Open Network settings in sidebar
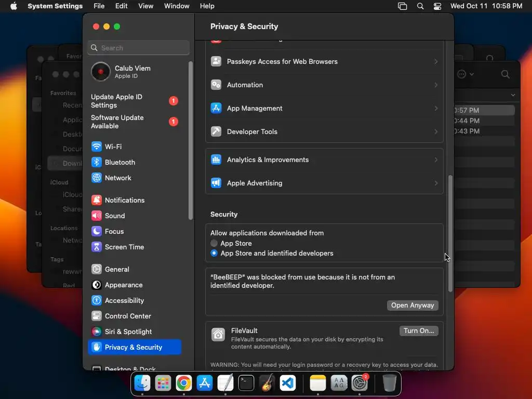The height and width of the screenshot is (399, 532). click(135, 178)
